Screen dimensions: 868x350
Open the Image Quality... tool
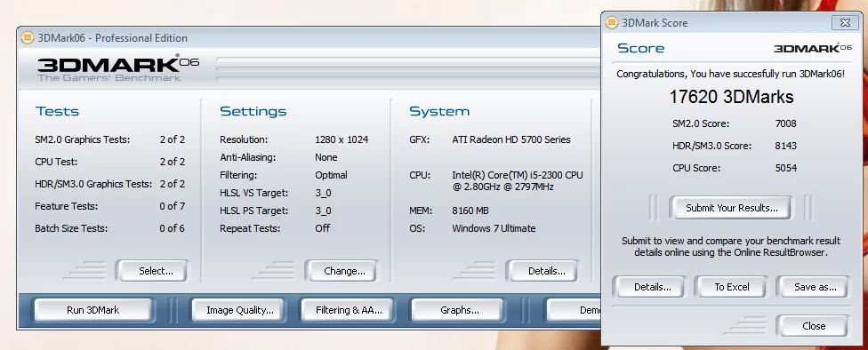pos(238,310)
